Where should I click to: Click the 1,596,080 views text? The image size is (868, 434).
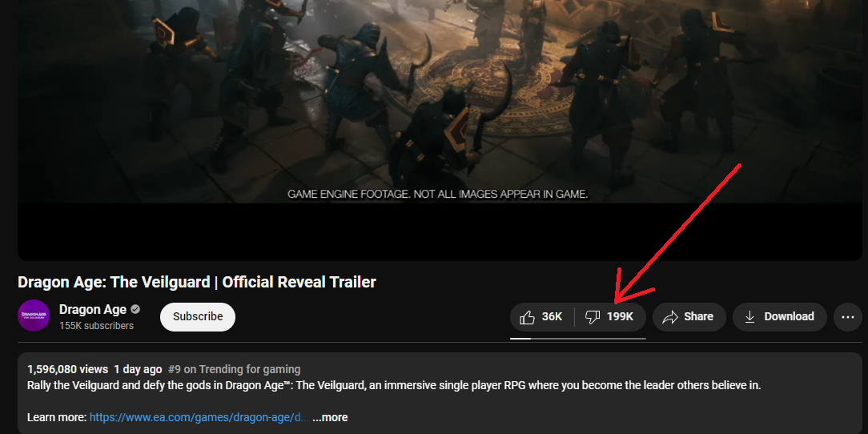(67, 369)
